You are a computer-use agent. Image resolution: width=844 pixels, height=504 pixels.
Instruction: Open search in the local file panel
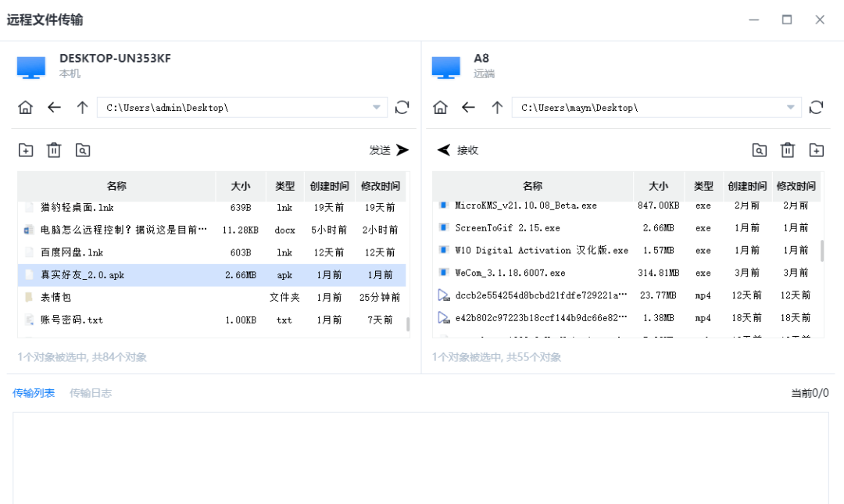[82, 149]
